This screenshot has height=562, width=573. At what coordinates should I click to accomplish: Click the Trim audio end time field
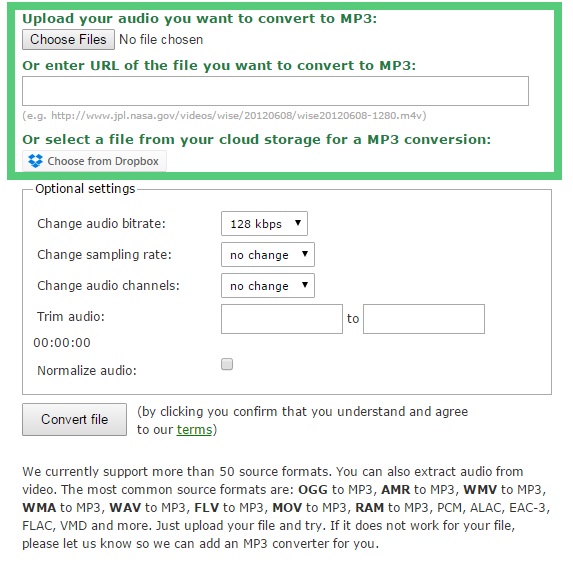point(424,319)
